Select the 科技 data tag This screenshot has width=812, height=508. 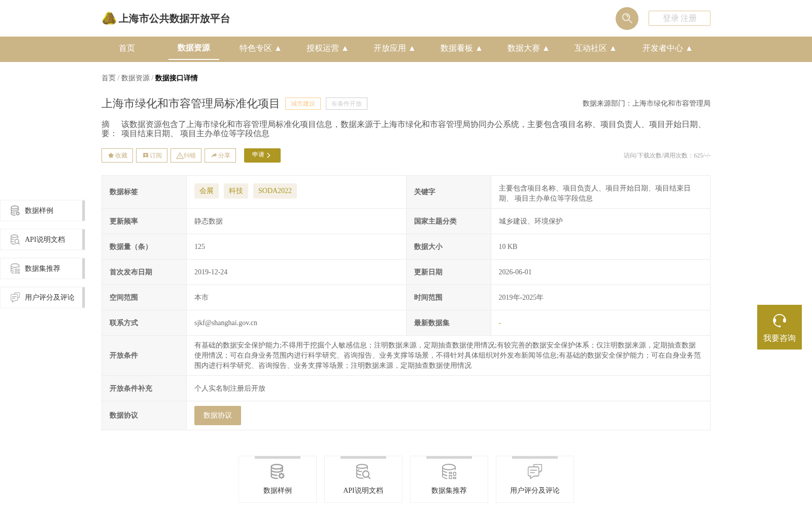click(x=236, y=191)
